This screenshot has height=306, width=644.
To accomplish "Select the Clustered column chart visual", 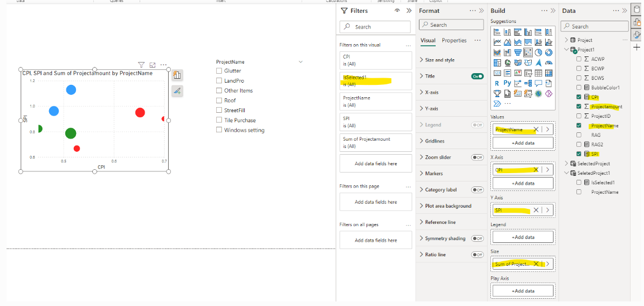I will (x=528, y=32).
